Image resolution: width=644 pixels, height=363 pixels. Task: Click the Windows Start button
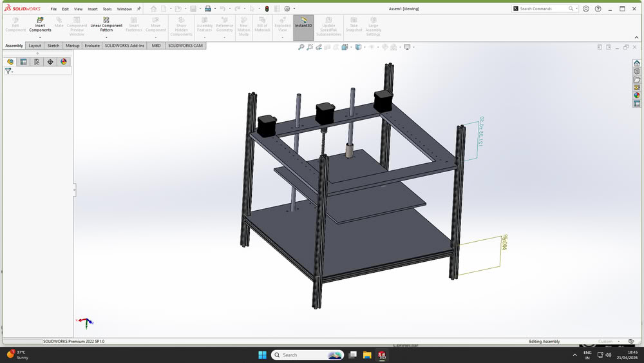(262, 355)
